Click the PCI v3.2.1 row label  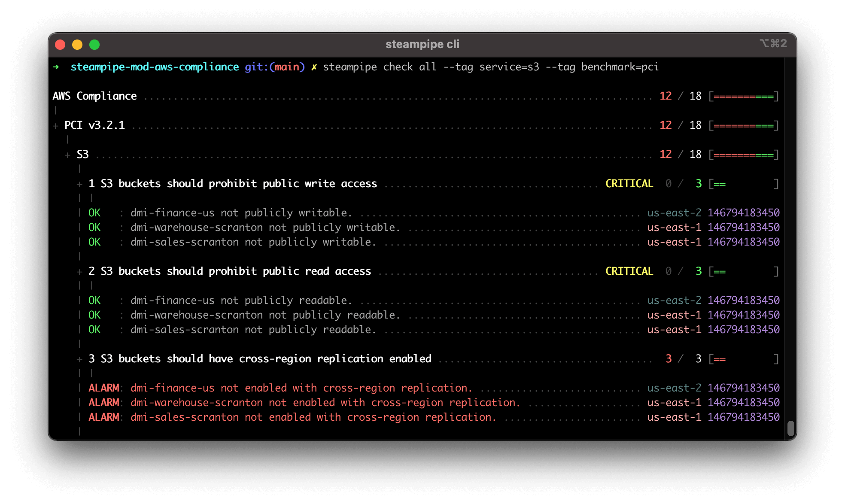(x=94, y=125)
